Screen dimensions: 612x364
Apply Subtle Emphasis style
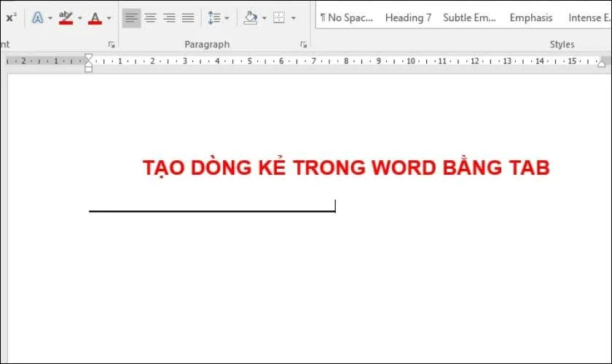[x=469, y=18]
